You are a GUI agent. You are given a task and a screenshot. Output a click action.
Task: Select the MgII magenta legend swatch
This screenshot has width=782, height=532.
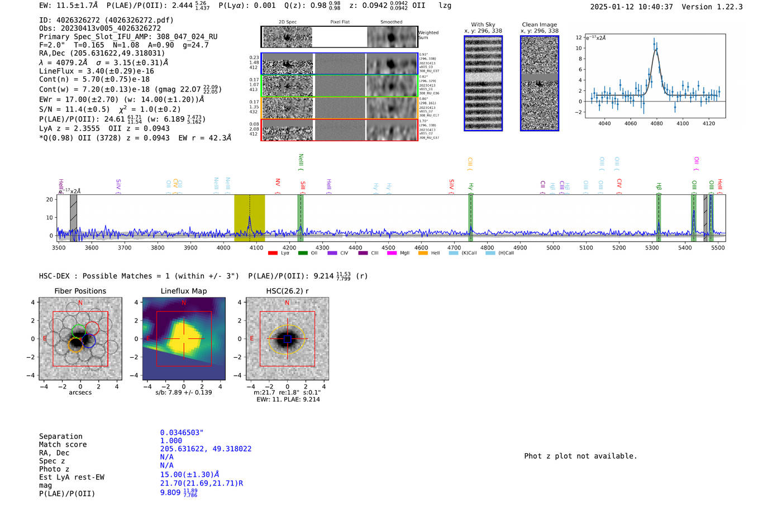392,253
